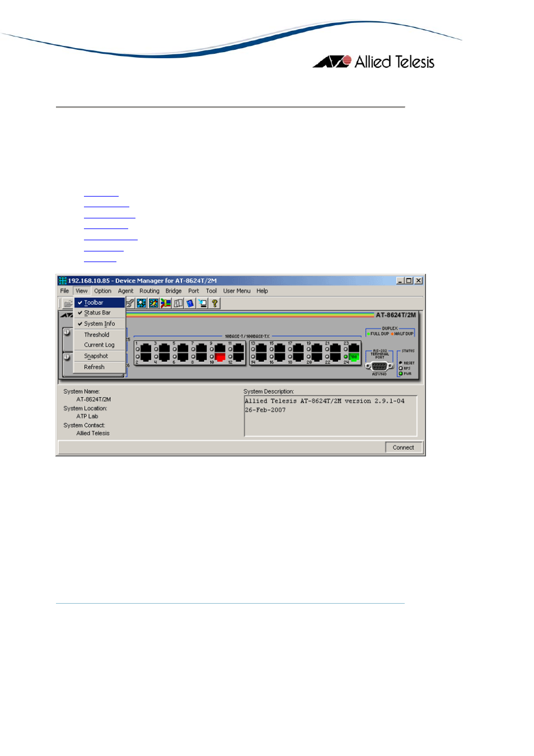Toggle the Toolbar option in View menu
The image size is (534, 756).
point(99,302)
